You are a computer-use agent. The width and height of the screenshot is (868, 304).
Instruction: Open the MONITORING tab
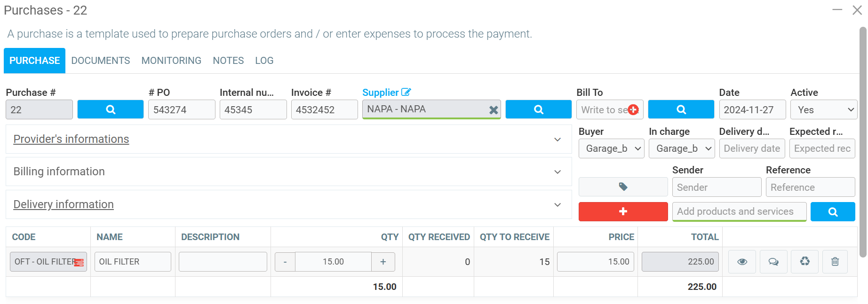point(171,61)
